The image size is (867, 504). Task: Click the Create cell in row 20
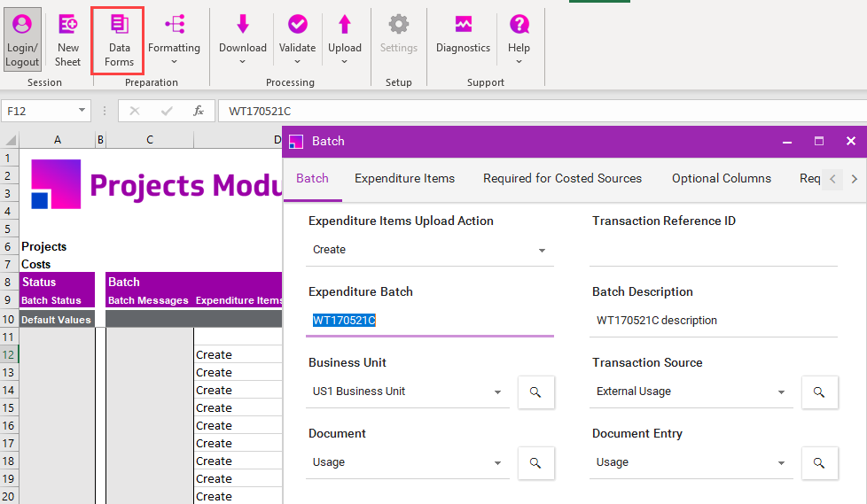coord(238,496)
